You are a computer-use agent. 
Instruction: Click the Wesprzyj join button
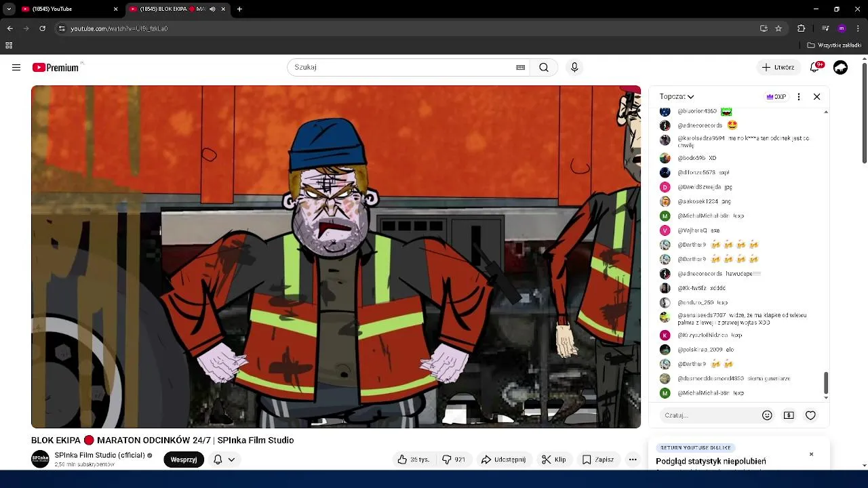184,460
